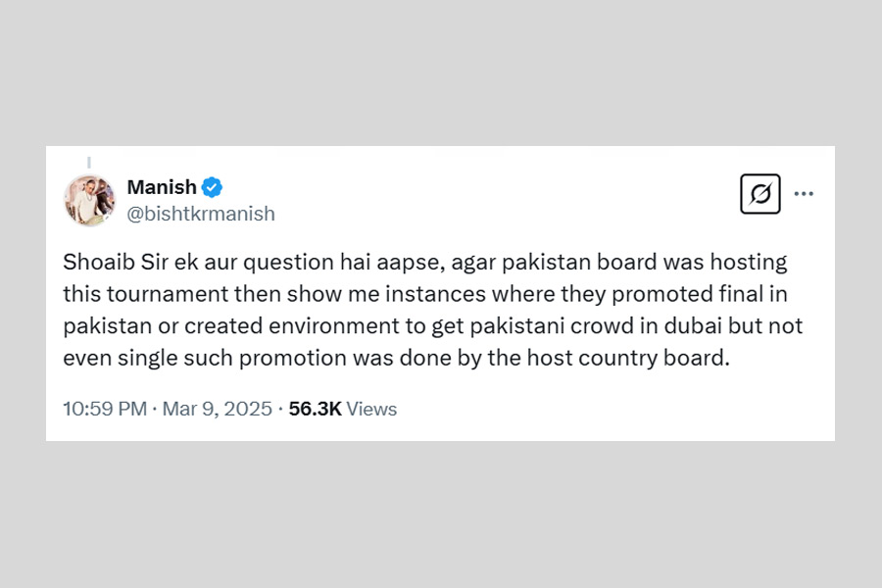Click the Views label
The height and width of the screenshot is (588, 882).
(371, 409)
